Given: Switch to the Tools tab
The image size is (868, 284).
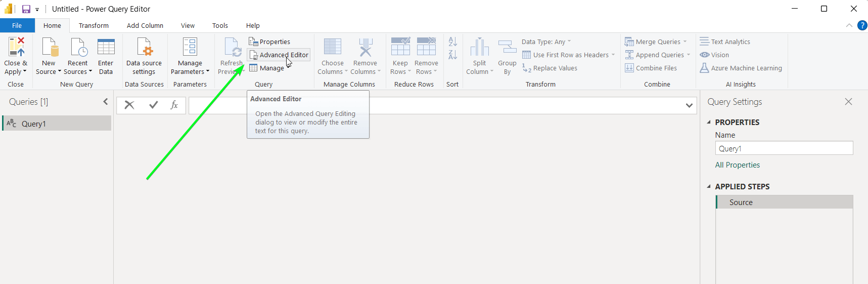Looking at the screenshot, I should [x=220, y=25].
